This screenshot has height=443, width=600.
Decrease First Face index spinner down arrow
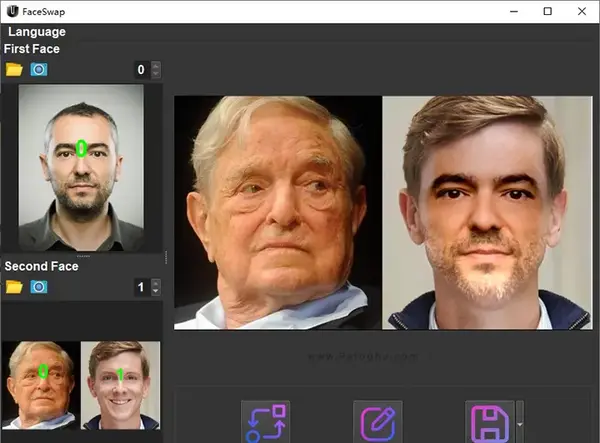155,73
